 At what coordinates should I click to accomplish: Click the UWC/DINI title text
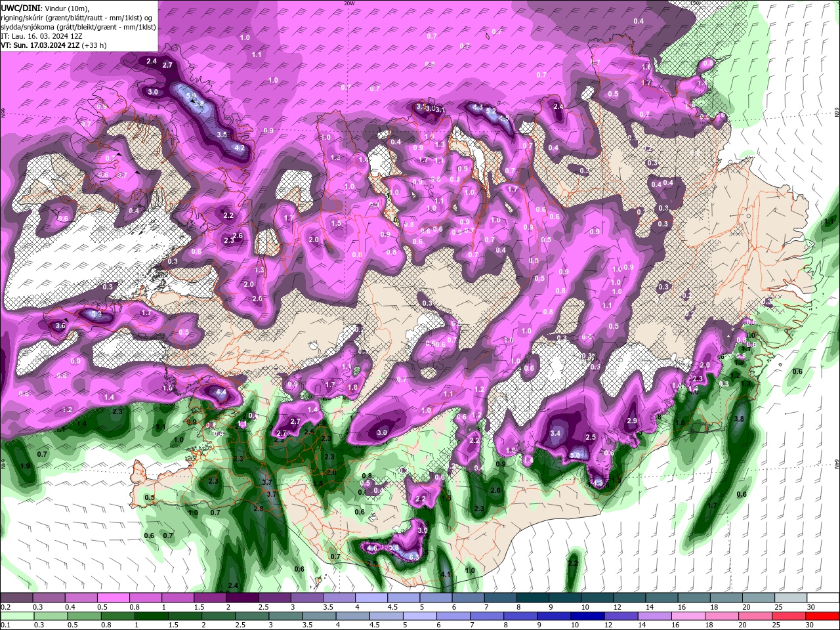click(x=20, y=7)
